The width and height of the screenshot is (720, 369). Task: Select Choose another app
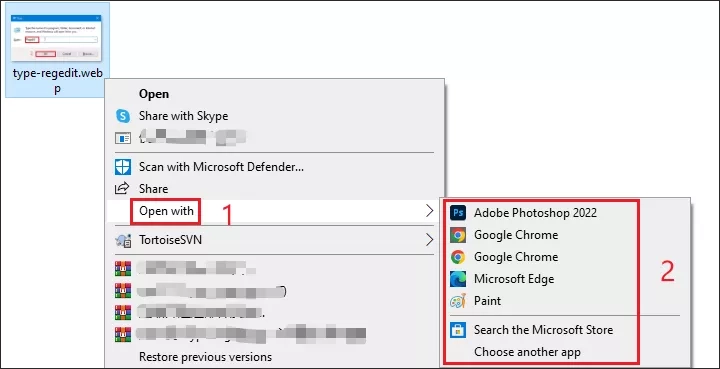point(527,352)
